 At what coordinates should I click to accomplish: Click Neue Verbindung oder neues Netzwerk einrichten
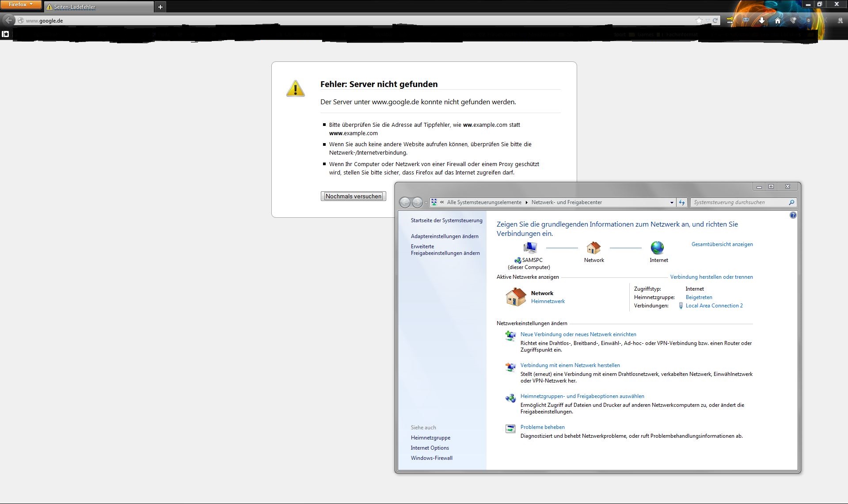click(x=578, y=334)
